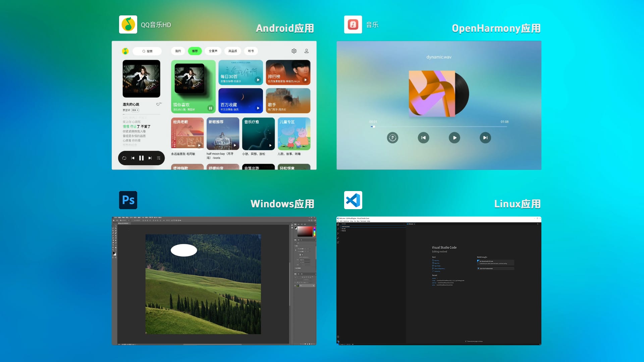Play the 每日30首 playlist card
Screen dimensions: 644x362
(x=258, y=80)
